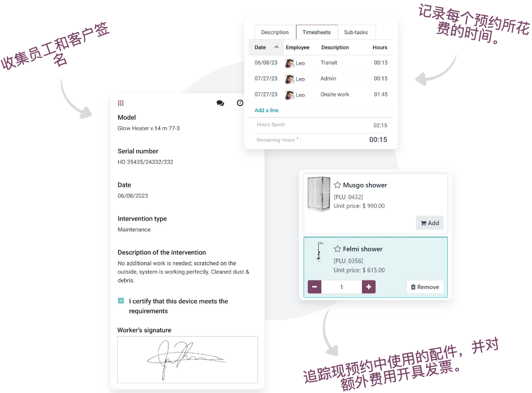Viewport: 532px width, 393px height.
Task: Toggle the device meets requirements checkbox
Action: point(121,301)
